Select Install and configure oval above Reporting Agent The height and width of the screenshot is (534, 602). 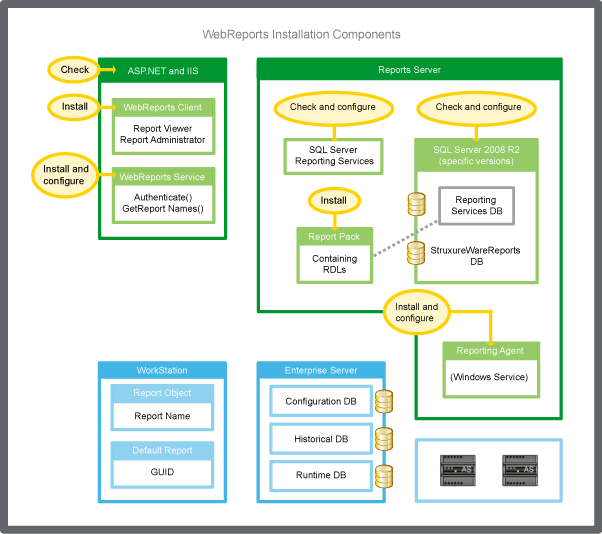point(416,312)
